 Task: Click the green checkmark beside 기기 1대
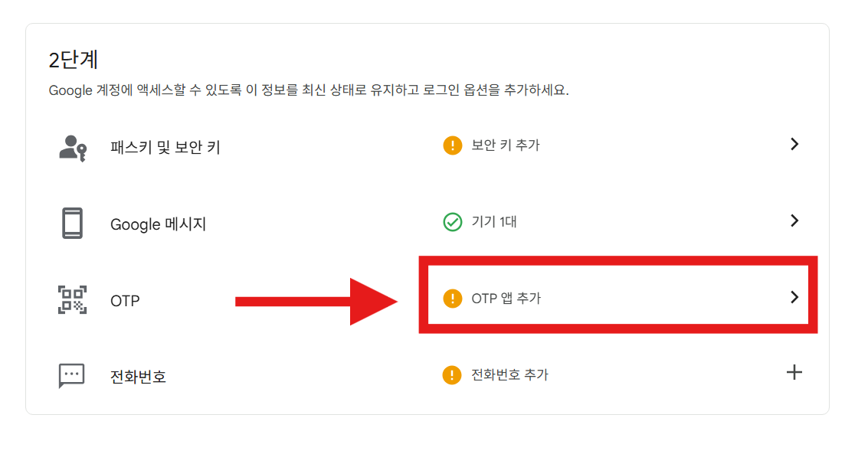pos(452,220)
